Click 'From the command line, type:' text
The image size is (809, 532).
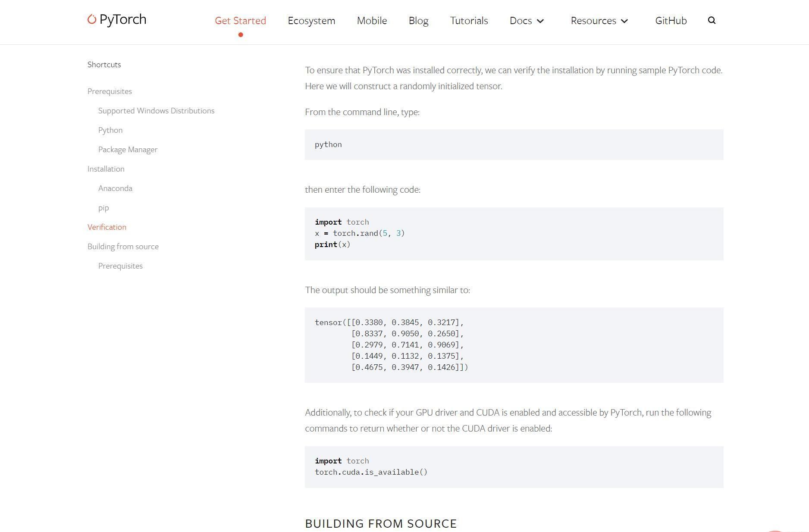[x=362, y=112]
